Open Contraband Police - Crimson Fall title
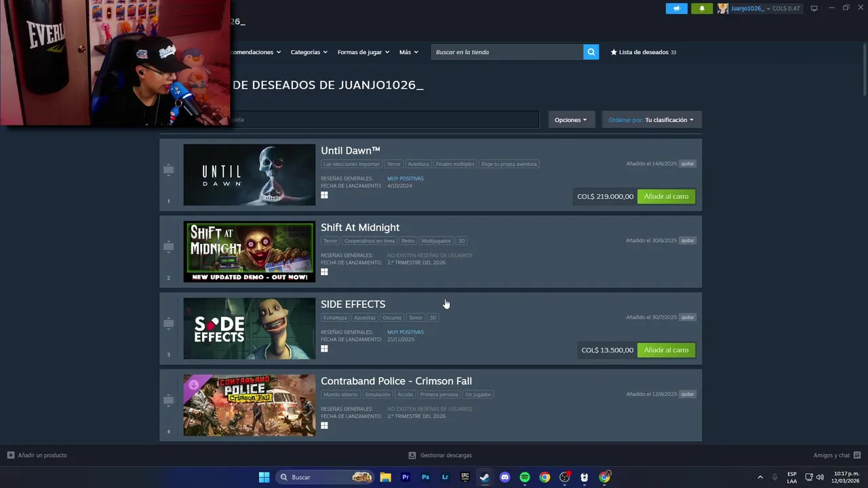The image size is (868, 488). click(396, 382)
